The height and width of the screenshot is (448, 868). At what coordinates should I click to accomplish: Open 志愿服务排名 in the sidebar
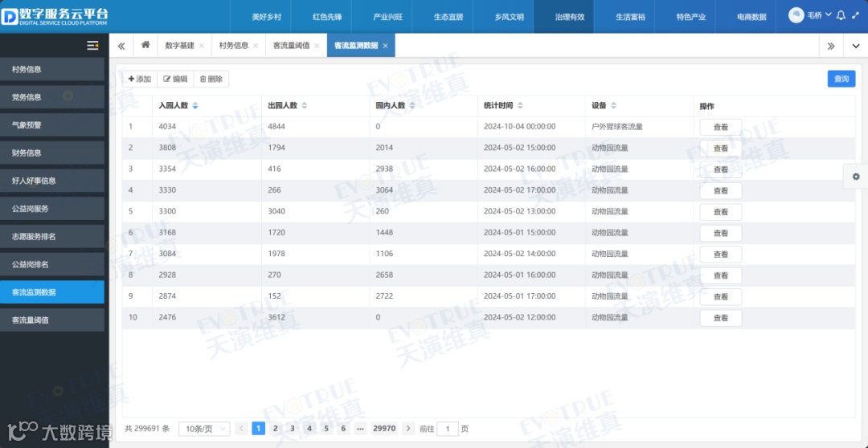[x=52, y=236]
